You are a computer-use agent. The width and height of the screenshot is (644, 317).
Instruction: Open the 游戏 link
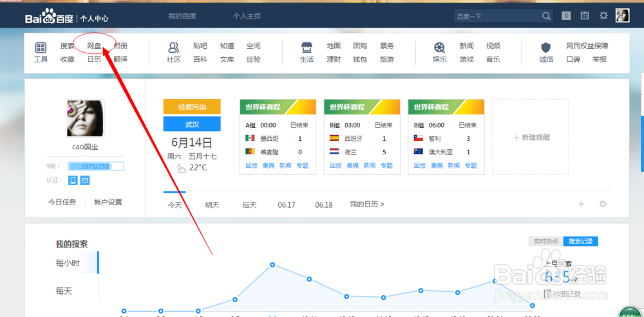tap(466, 59)
